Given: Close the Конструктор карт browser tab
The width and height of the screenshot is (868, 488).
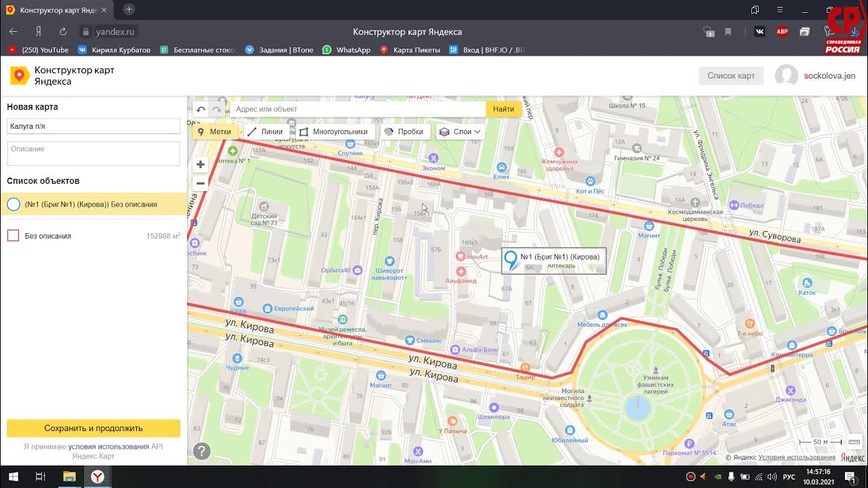Looking at the screenshot, I should (x=104, y=10).
